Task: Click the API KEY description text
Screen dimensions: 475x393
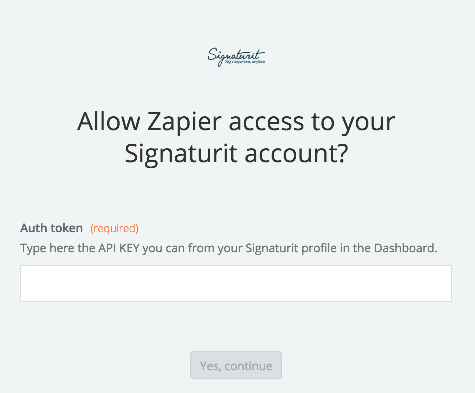Action: pyautogui.click(x=229, y=248)
